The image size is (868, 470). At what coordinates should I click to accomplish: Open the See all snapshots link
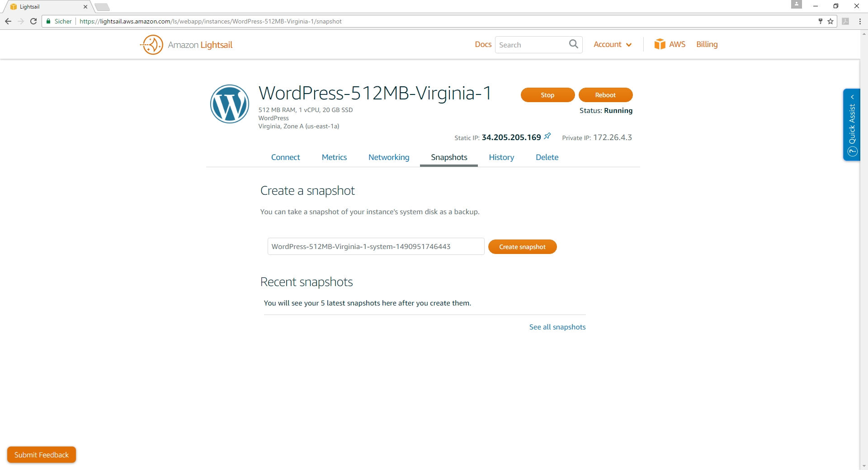click(557, 327)
